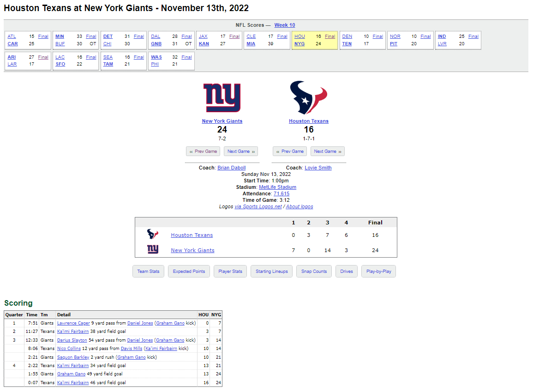Image resolution: width=533 pixels, height=392 pixels.
Task: Open the Play-by-Play section
Action: pyautogui.click(x=379, y=271)
